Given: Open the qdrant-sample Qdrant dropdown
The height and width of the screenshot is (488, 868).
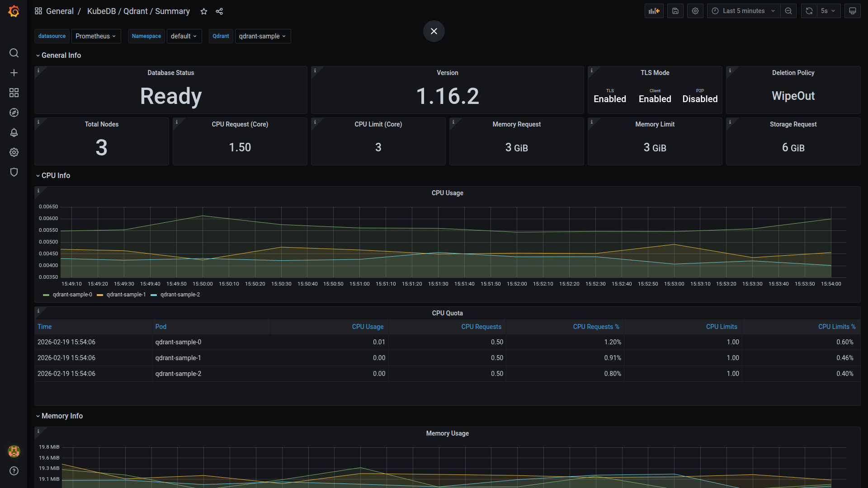Looking at the screenshot, I should click(263, 36).
